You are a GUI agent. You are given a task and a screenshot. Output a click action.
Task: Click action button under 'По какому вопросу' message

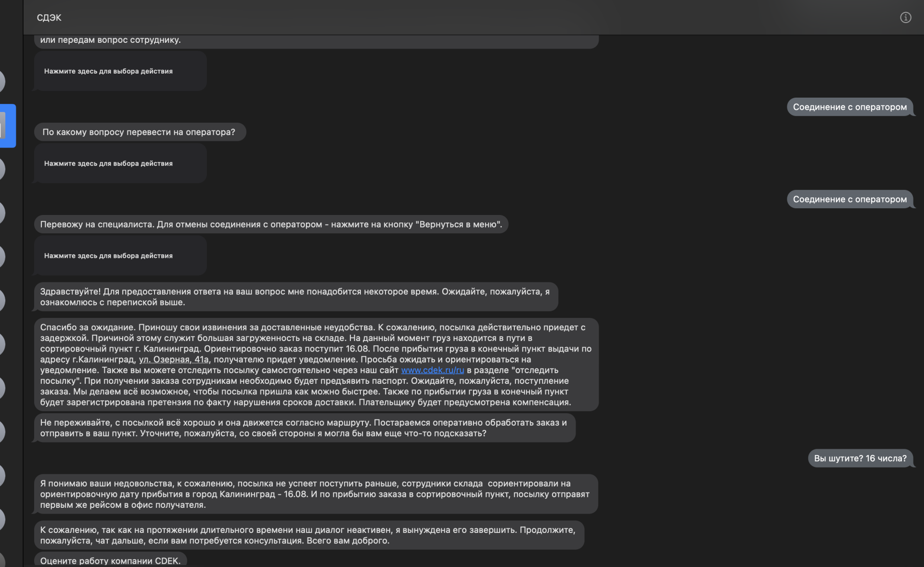(120, 164)
